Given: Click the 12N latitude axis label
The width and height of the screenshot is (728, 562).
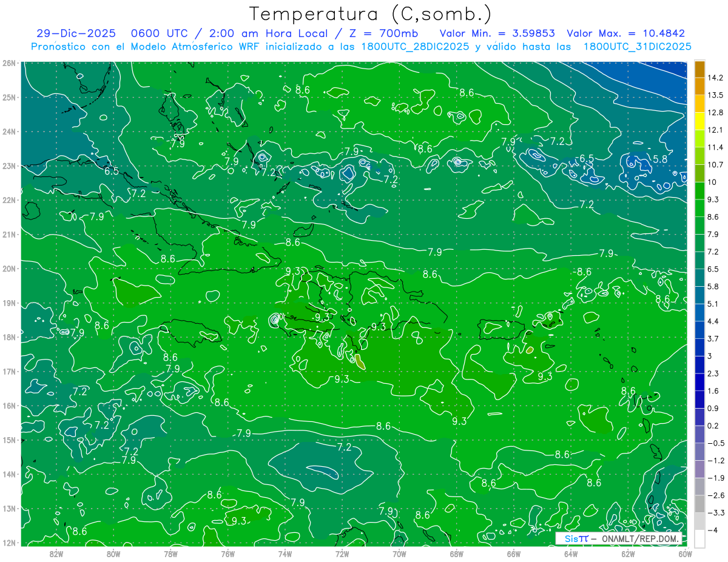Looking at the screenshot, I should tap(8, 543).
